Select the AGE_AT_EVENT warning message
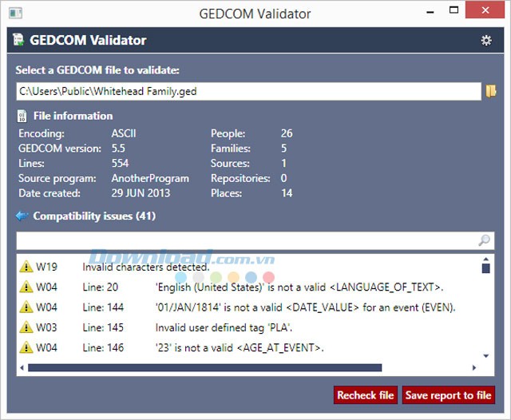 [240, 347]
